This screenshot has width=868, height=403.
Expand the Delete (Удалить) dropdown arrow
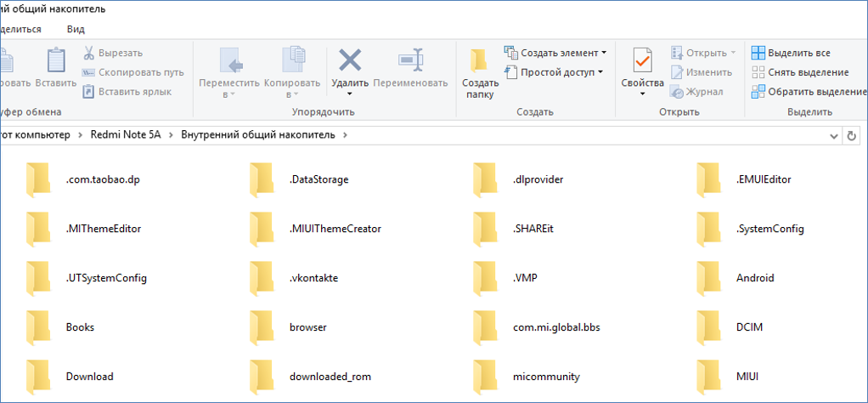click(x=349, y=94)
